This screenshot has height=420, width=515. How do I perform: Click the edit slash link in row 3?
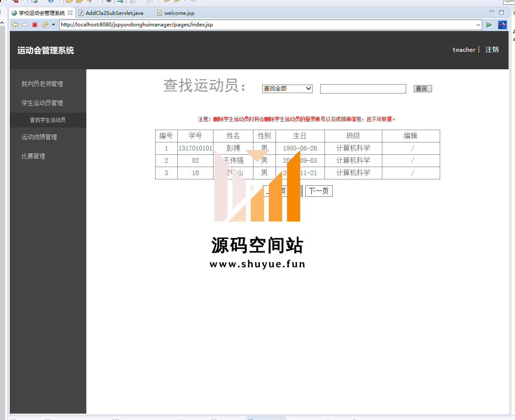(412, 173)
